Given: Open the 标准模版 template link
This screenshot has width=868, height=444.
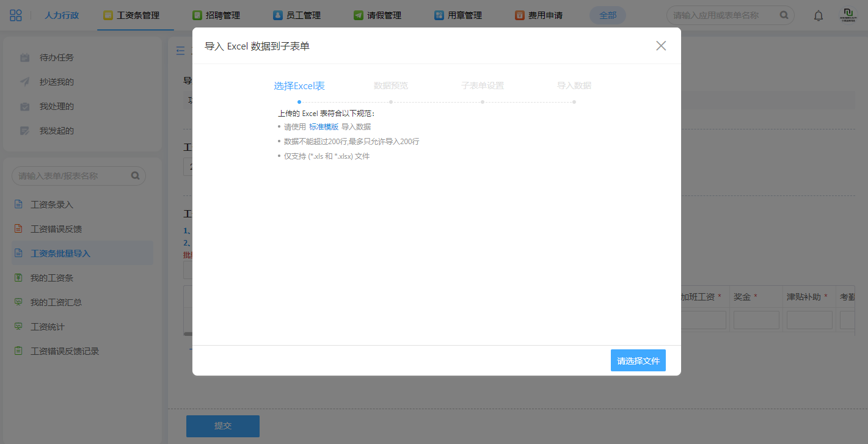Looking at the screenshot, I should [x=324, y=127].
